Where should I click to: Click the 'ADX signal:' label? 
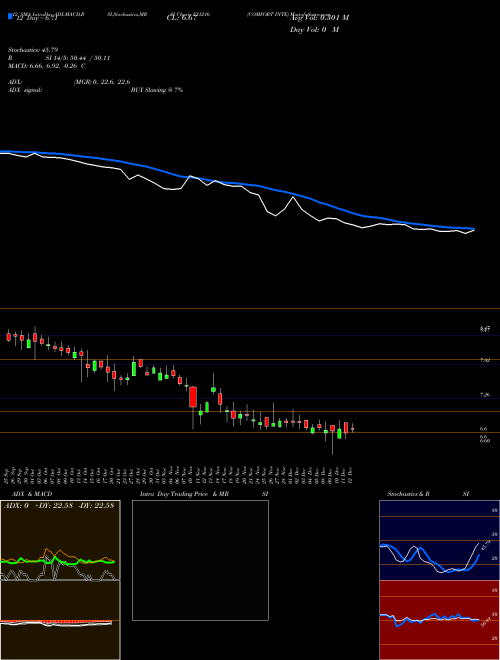(25, 90)
